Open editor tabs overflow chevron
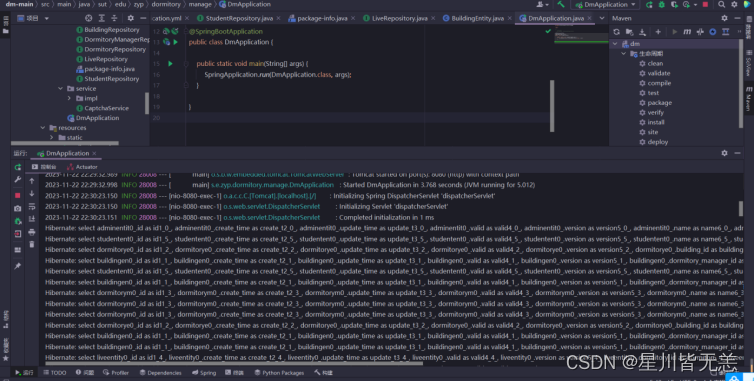Image resolution: width=754 pixels, height=382 pixels. click(602, 18)
